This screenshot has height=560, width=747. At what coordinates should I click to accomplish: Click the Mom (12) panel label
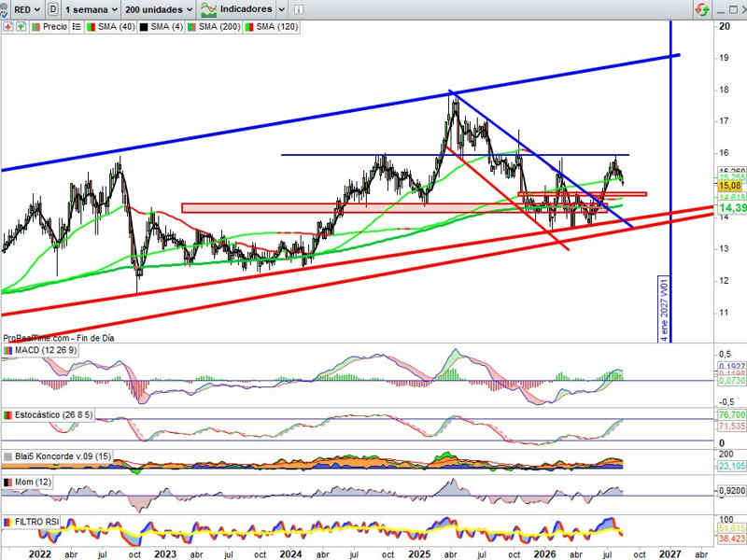[x=33, y=482]
